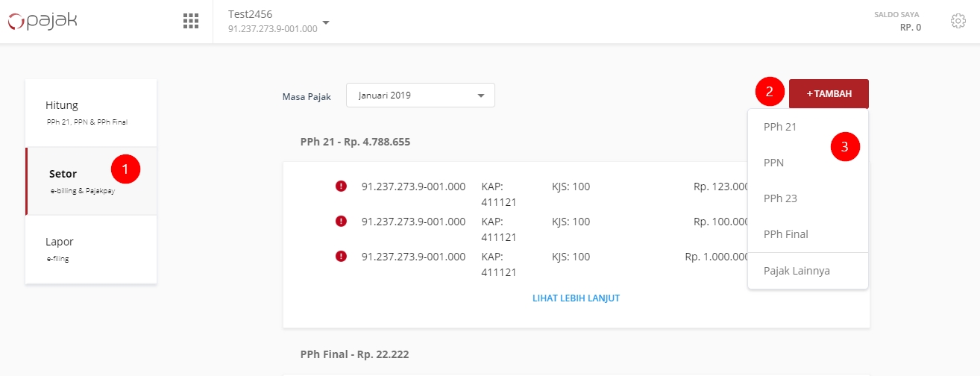The height and width of the screenshot is (376, 980).
Task: Click the PPh 21 - Rp. 4.788.655 heading
Action: 355,141
